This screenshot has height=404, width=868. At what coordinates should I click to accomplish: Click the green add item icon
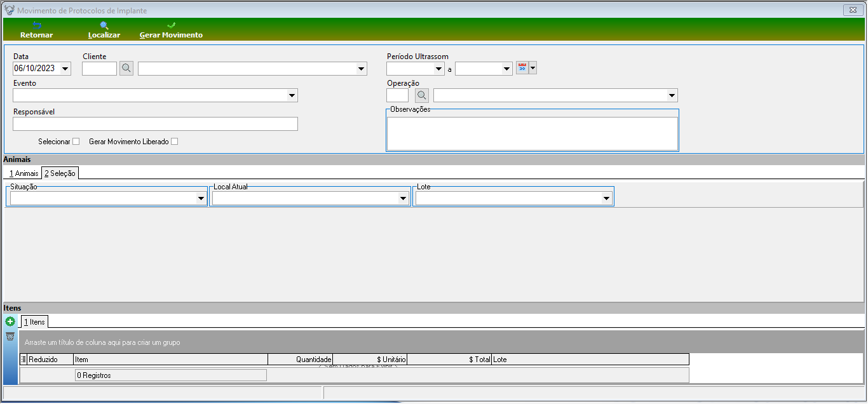[x=10, y=322]
